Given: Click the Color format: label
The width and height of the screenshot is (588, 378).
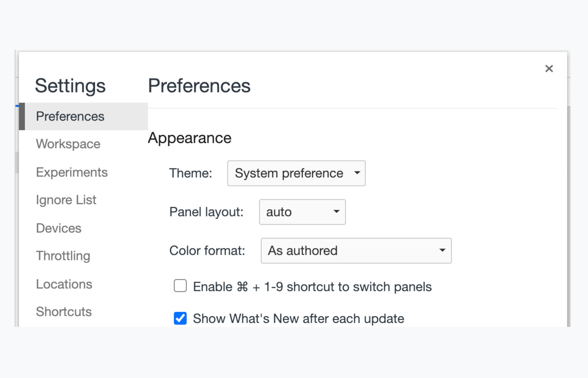Looking at the screenshot, I should [x=207, y=251].
